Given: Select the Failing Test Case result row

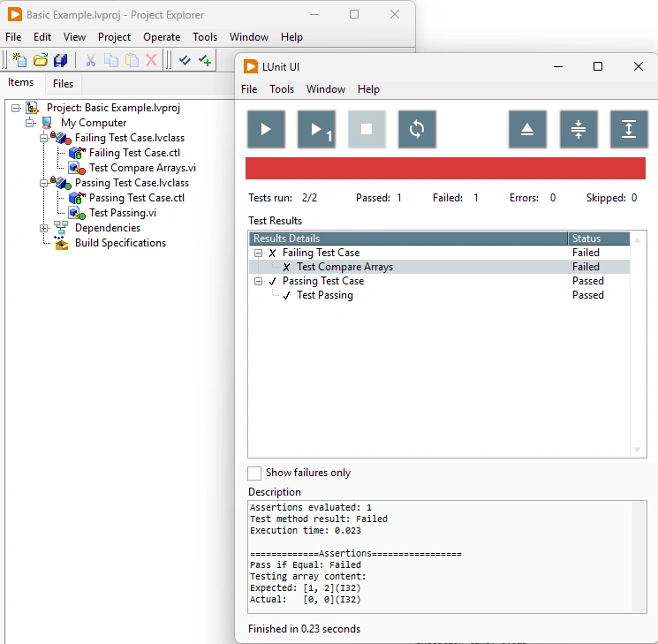Looking at the screenshot, I should pos(439,253).
